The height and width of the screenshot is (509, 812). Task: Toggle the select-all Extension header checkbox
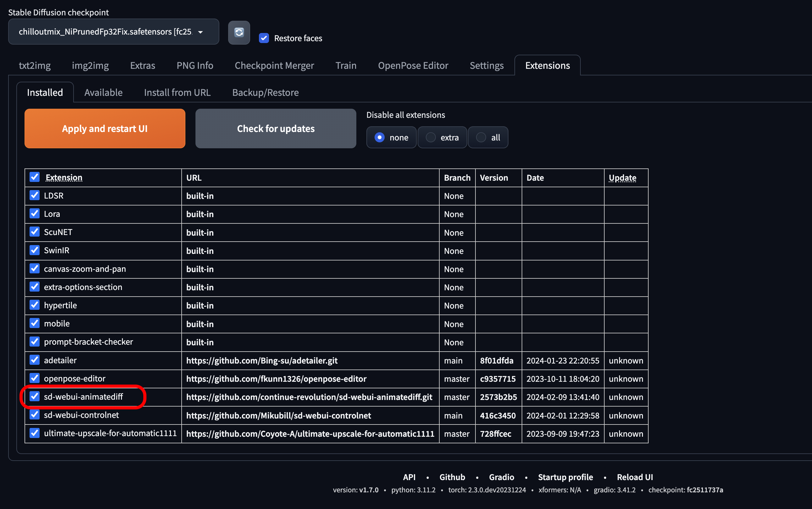click(35, 177)
